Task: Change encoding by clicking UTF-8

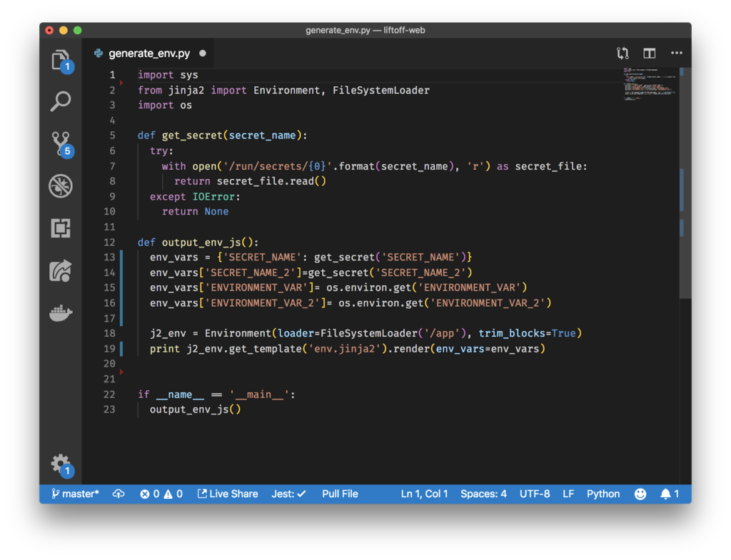Action: coord(535,494)
